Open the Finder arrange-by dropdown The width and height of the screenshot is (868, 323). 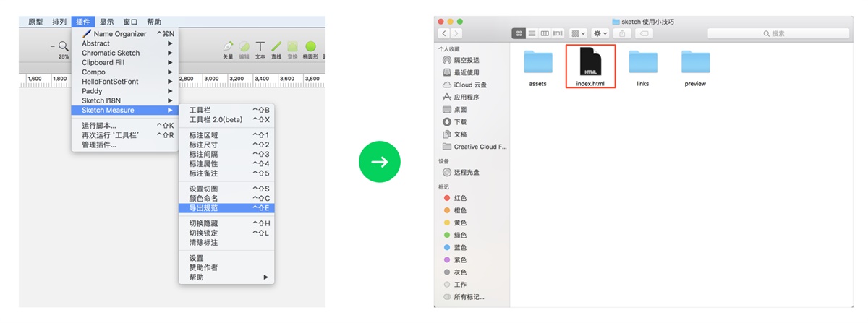click(x=578, y=34)
